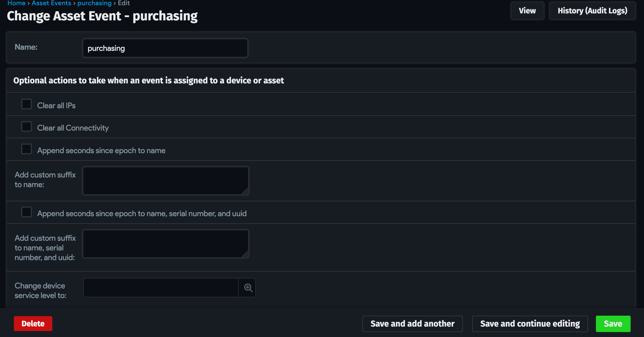
Task: Check Append seconds to name, serial number, uuid
Action: [26, 212]
